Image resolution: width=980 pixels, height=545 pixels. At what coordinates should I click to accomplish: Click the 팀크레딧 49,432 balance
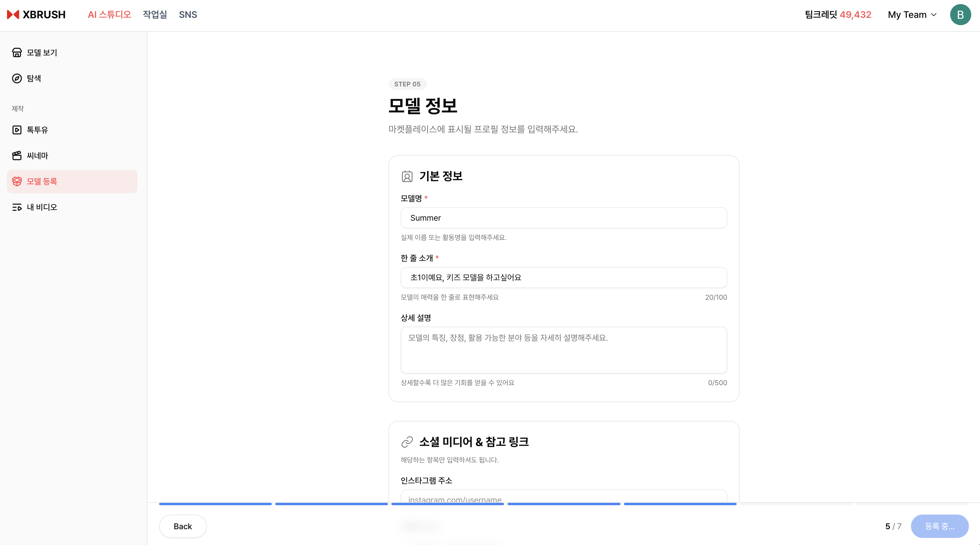tap(838, 14)
